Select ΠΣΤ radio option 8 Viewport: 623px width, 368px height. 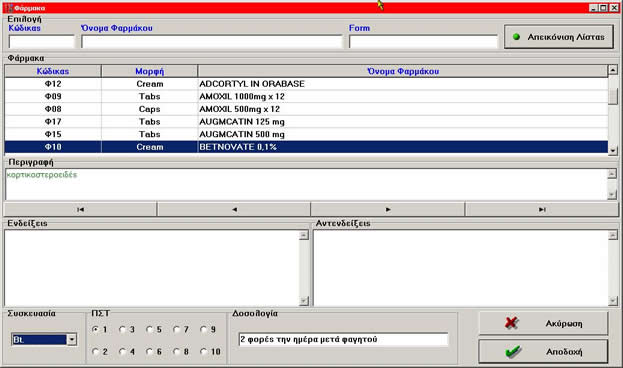[176, 351]
